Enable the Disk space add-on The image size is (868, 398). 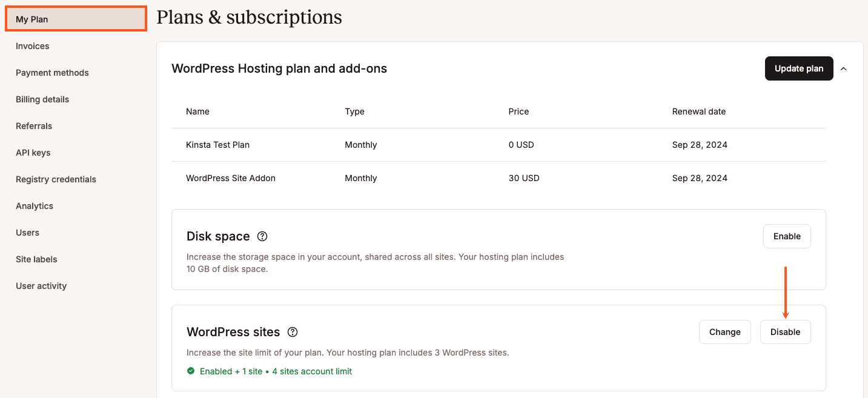(787, 236)
